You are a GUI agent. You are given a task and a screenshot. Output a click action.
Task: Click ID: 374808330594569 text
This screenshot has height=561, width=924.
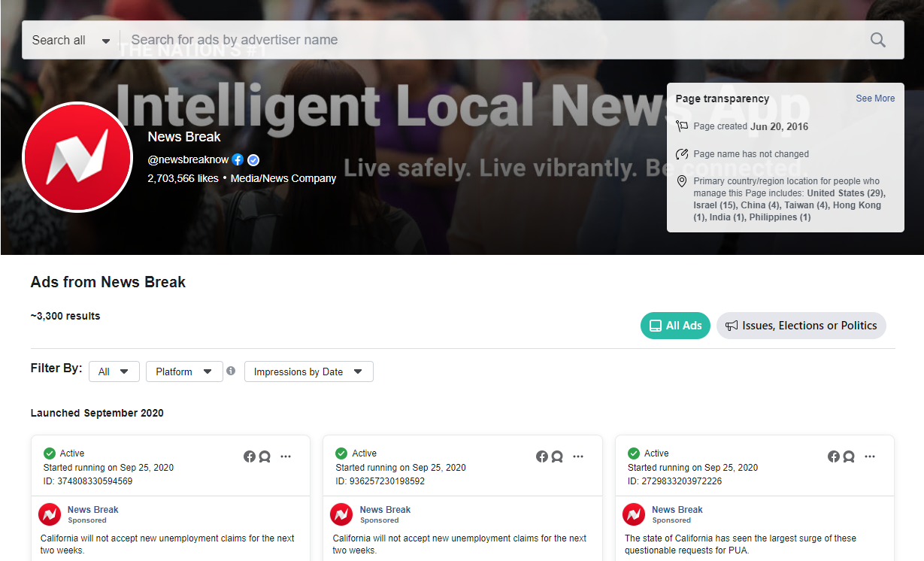[x=88, y=481]
